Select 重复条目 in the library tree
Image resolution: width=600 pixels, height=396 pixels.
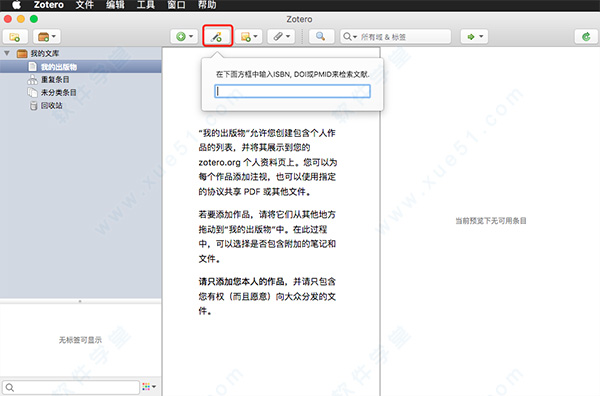tap(80, 80)
